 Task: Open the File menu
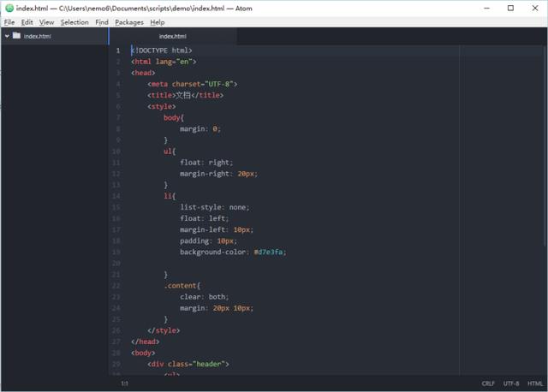point(9,21)
